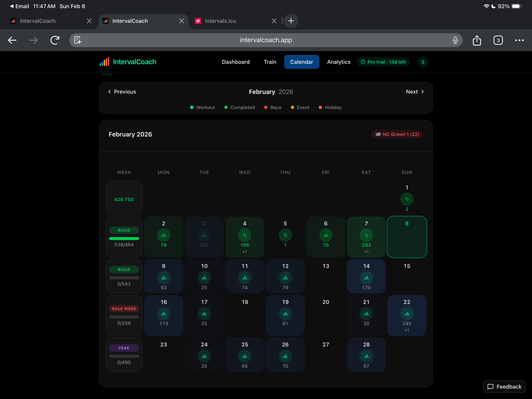Screen dimensions: 532x399
Task: Switch to the Analytics page
Action: 338,62
